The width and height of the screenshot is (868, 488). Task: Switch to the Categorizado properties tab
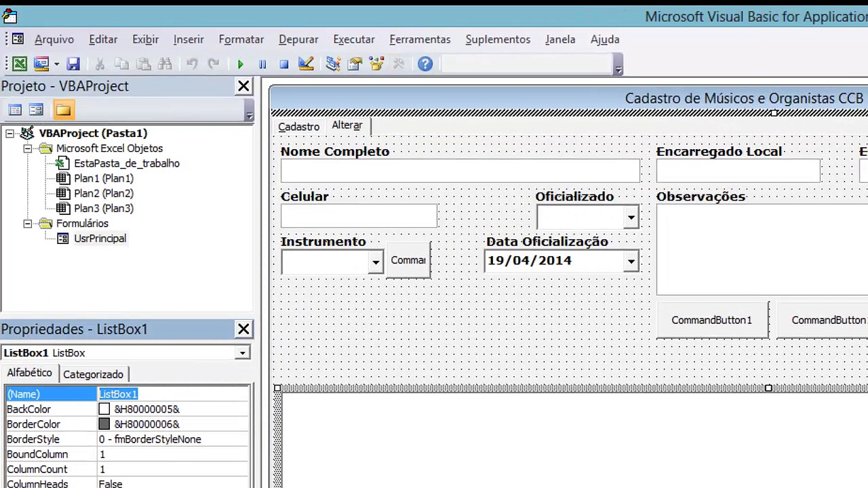pos(93,374)
